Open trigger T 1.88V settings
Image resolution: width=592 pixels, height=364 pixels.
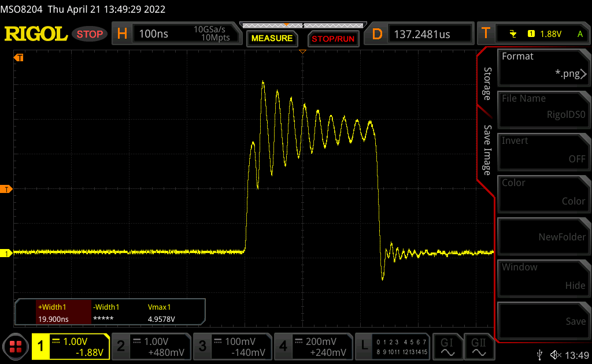(x=534, y=34)
